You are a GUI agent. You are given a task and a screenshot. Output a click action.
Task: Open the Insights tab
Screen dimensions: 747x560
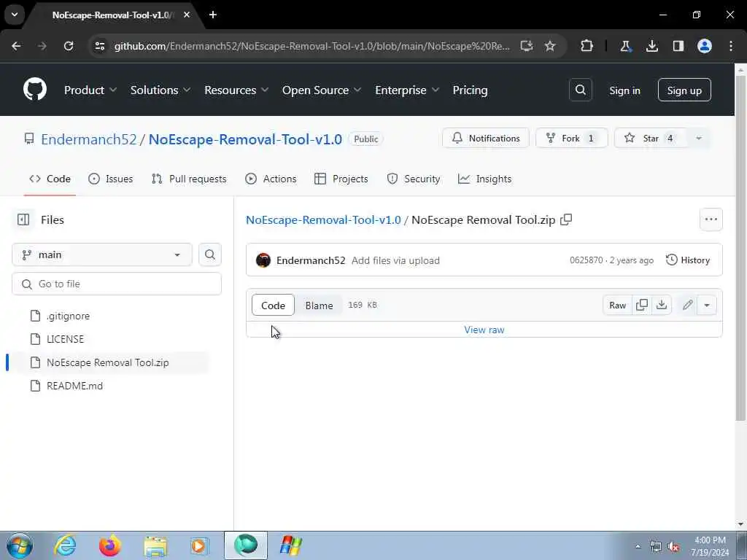click(484, 179)
